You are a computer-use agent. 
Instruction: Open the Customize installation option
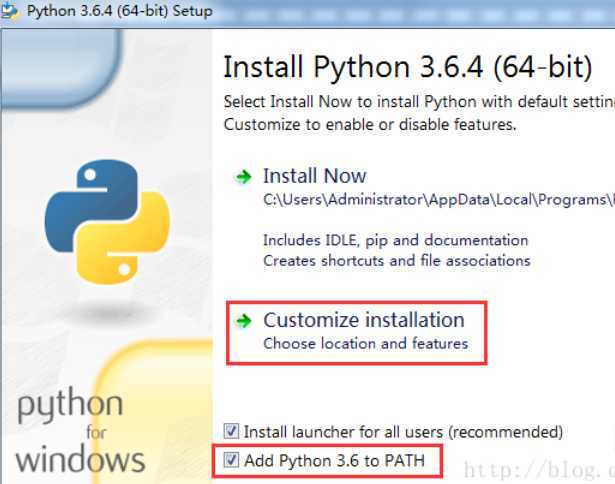(364, 320)
